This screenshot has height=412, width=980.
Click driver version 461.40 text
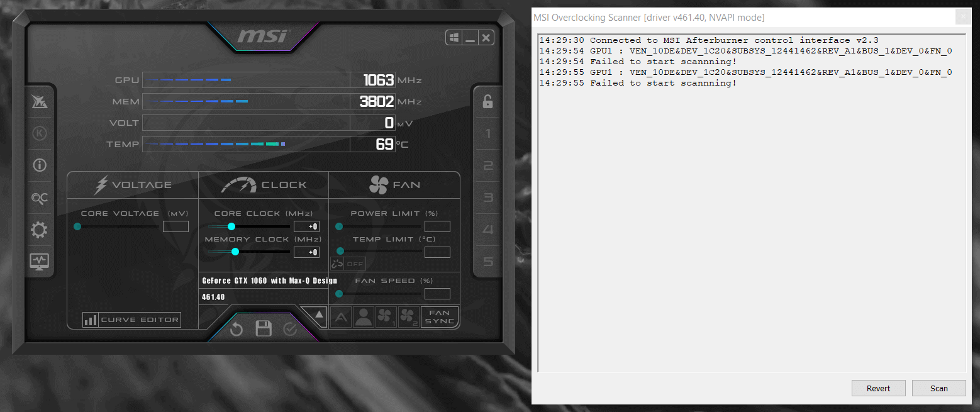point(213,297)
